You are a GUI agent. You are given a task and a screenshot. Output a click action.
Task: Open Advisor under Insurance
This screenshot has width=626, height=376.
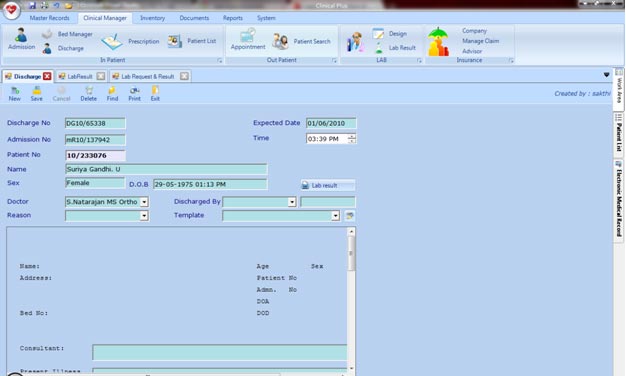pyautogui.click(x=472, y=51)
